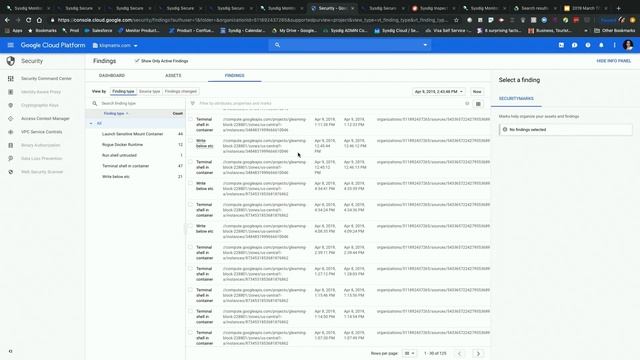Check the Terminal shell finding from 4:34:24 PM
Screen dimensions: 640x360
click(x=191, y=204)
